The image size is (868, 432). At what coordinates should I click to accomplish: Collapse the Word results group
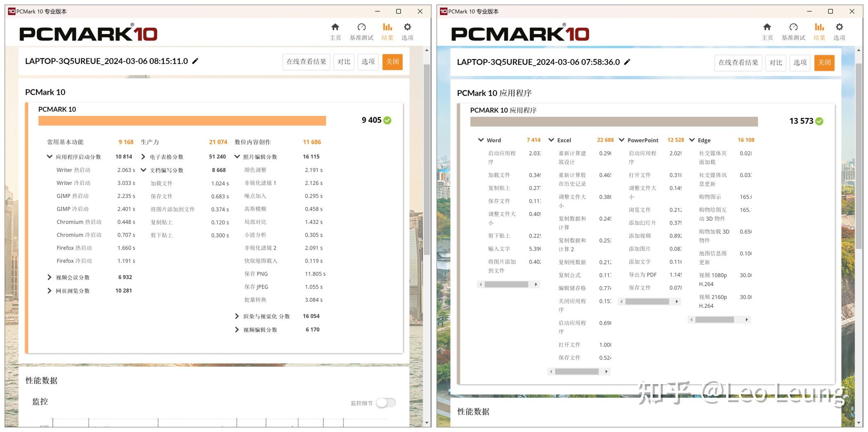pos(481,140)
